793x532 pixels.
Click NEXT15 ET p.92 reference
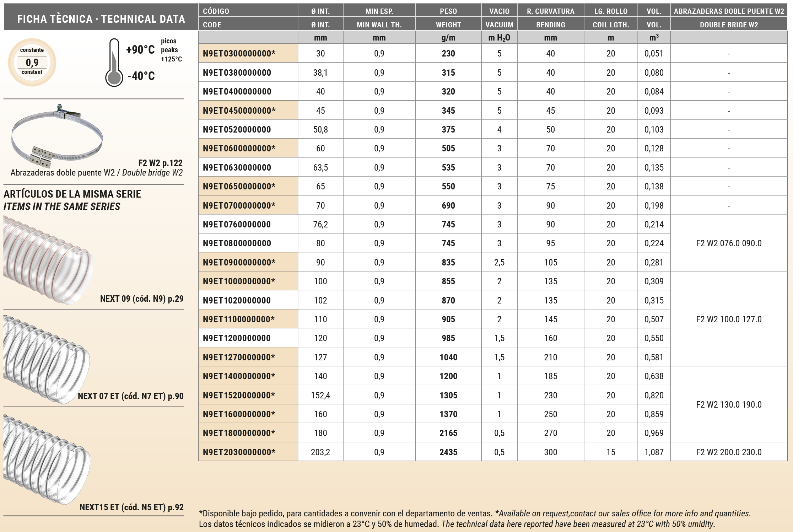[131, 507]
